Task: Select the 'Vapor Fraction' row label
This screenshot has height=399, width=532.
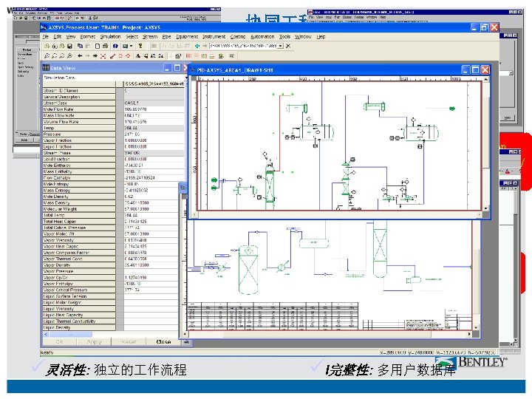Action: pos(79,140)
